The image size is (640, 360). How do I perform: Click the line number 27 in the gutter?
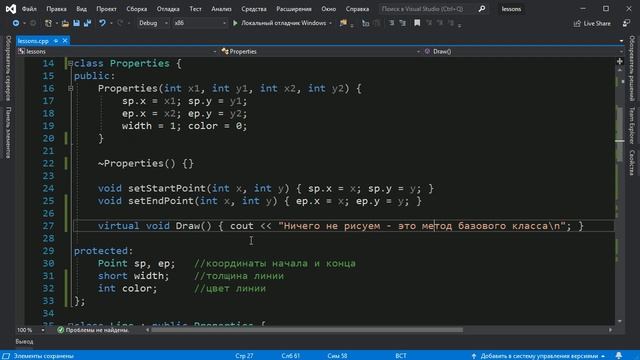[x=48, y=226]
